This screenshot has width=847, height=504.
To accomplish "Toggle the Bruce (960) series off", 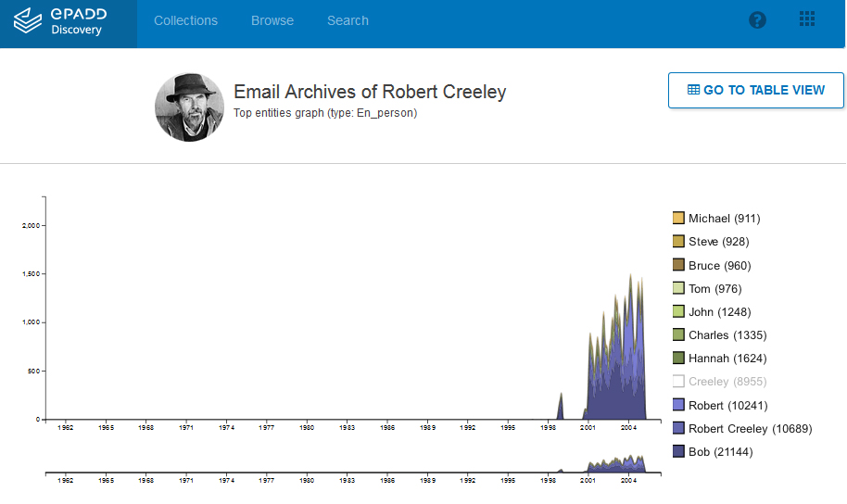I will [678, 266].
